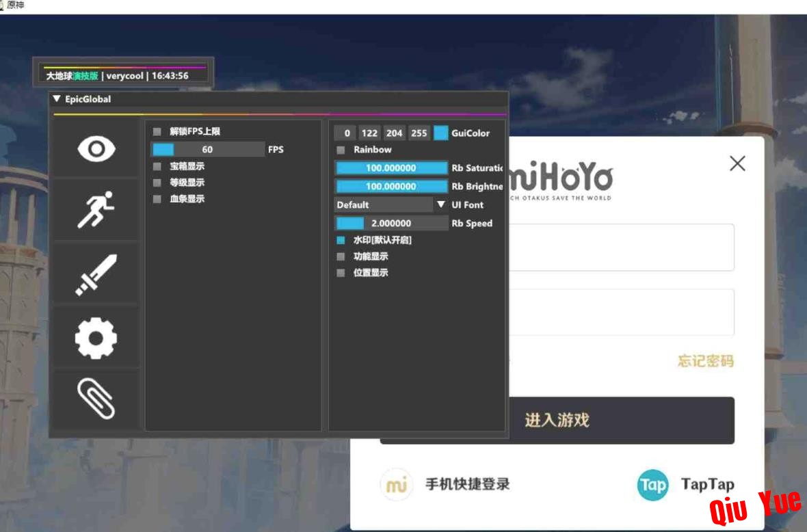Enable the Rainbow checkbox
This screenshot has height=532, width=807.
341,150
